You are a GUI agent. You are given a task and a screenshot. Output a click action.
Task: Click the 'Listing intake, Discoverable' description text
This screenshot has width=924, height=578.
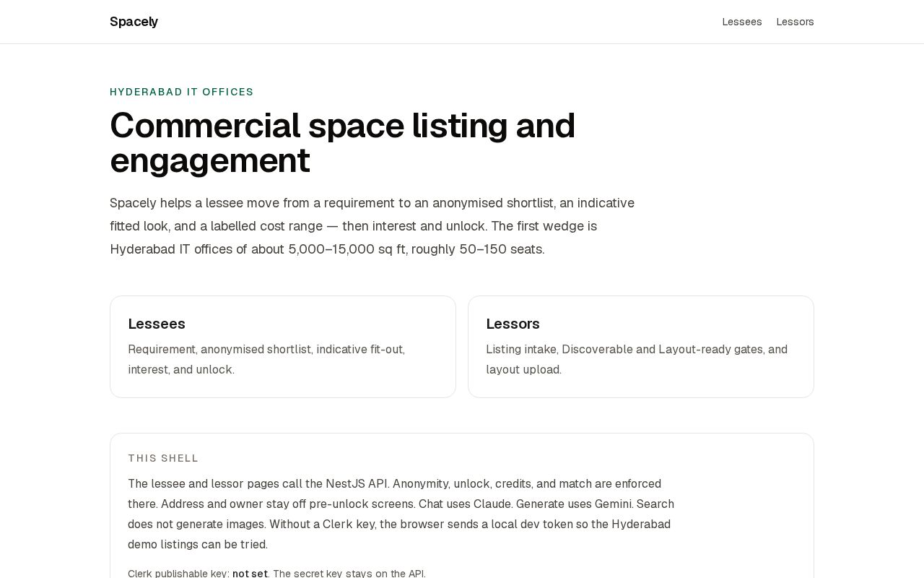[637, 359]
